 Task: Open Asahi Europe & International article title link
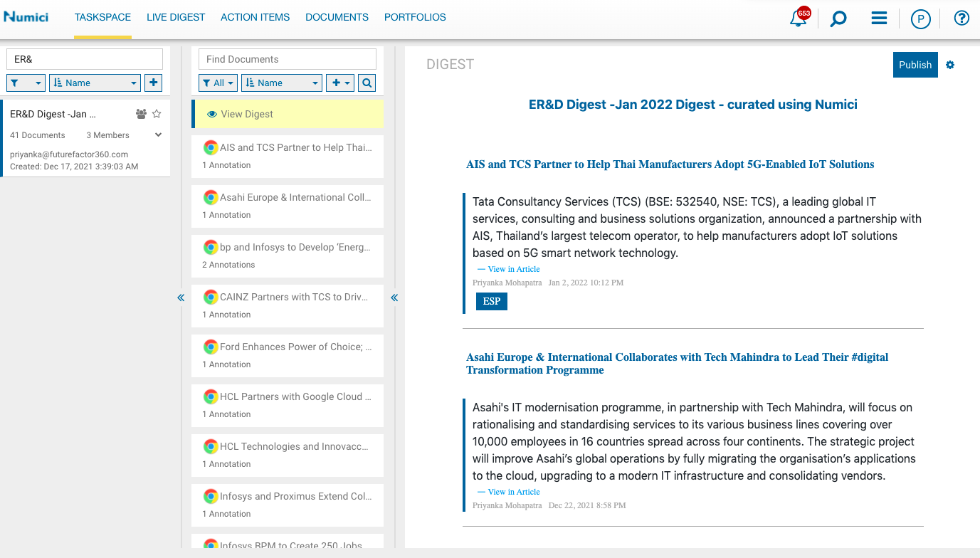tap(677, 364)
